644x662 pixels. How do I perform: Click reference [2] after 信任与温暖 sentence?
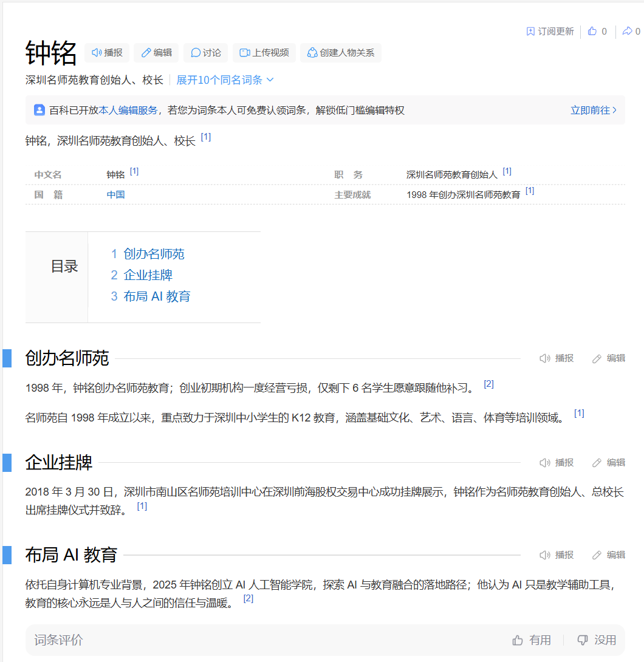(248, 599)
